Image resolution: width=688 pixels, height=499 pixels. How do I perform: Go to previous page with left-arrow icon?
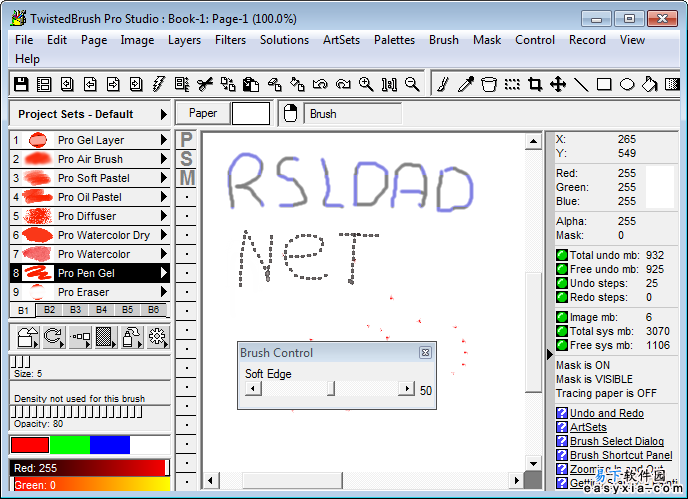(90, 84)
